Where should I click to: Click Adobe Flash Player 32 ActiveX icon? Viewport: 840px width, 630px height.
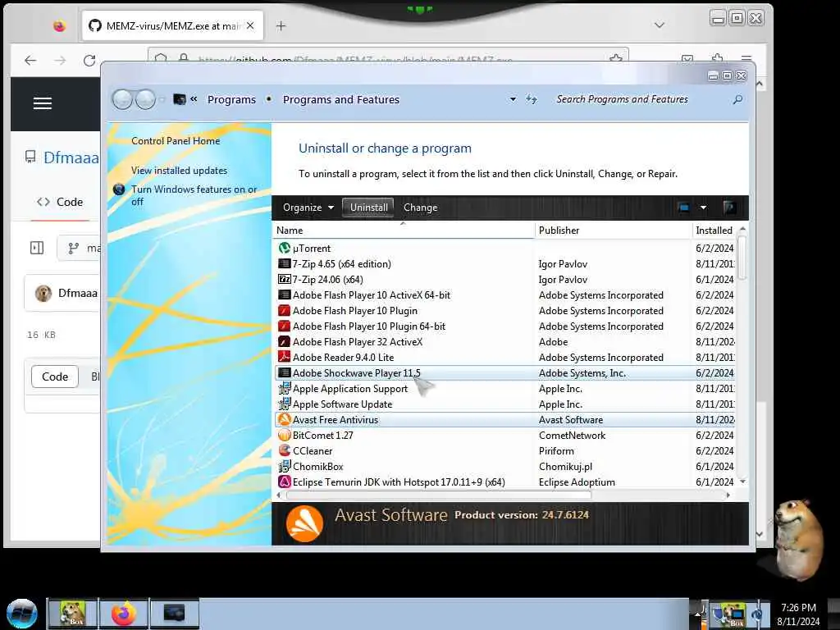click(285, 341)
